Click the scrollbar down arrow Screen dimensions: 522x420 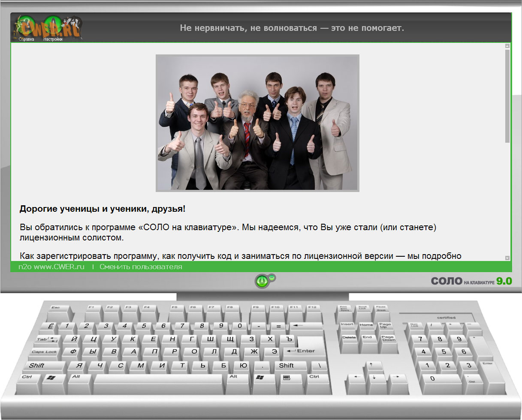507,258
